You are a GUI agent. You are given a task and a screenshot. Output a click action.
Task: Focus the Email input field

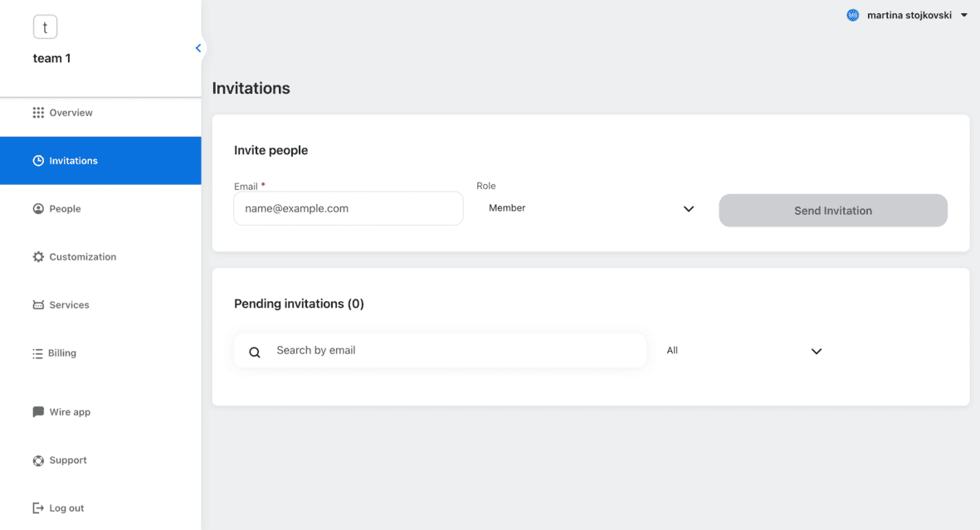click(x=349, y=209)
